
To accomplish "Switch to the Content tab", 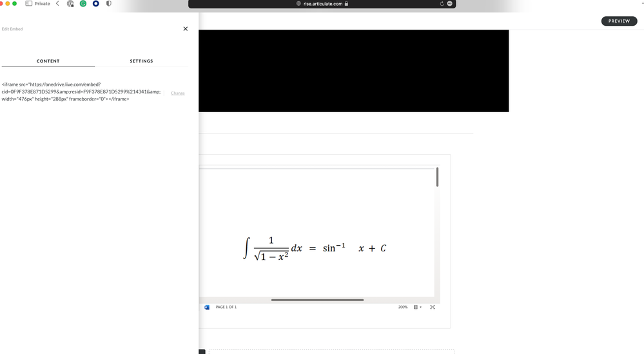I will click(x=48, y=61).
